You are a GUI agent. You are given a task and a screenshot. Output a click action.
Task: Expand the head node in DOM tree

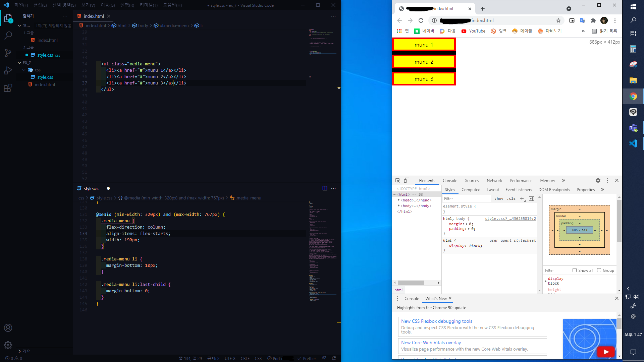pyautogui.click(x=398, y=200)
